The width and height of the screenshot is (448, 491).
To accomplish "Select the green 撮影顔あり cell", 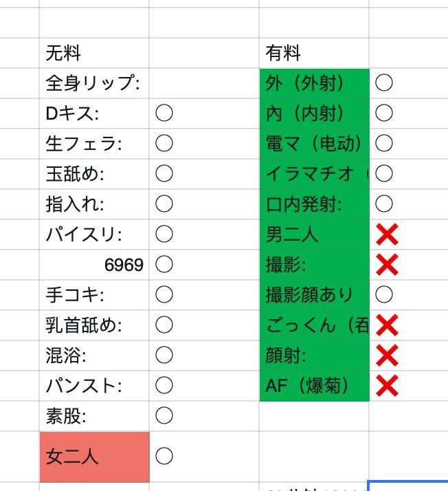I will click(x=314, y=295).
